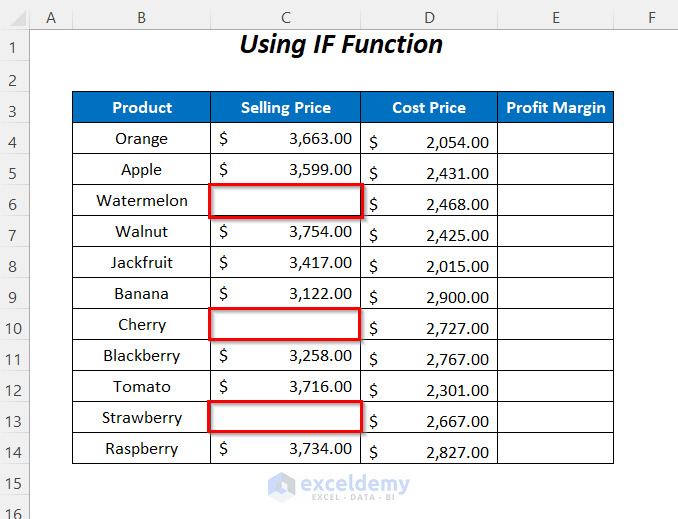The height and width of the screenshot is (519, 678).
Task: Click selling price 3,754.00 cell
Action: tap(285, 231)
